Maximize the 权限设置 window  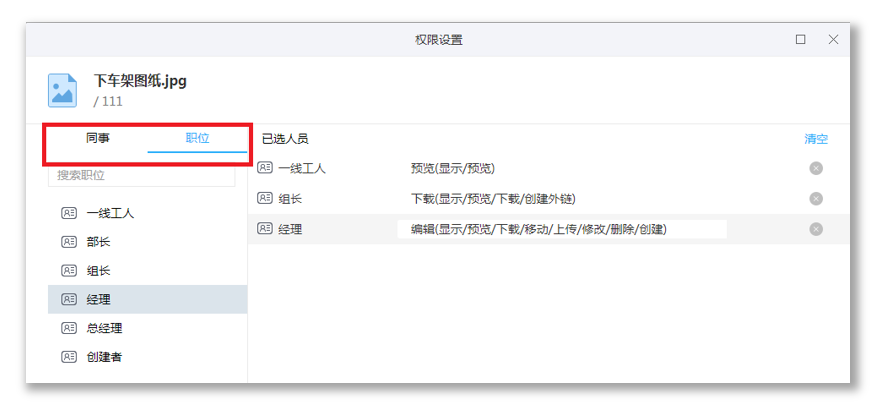pos(800,40)
